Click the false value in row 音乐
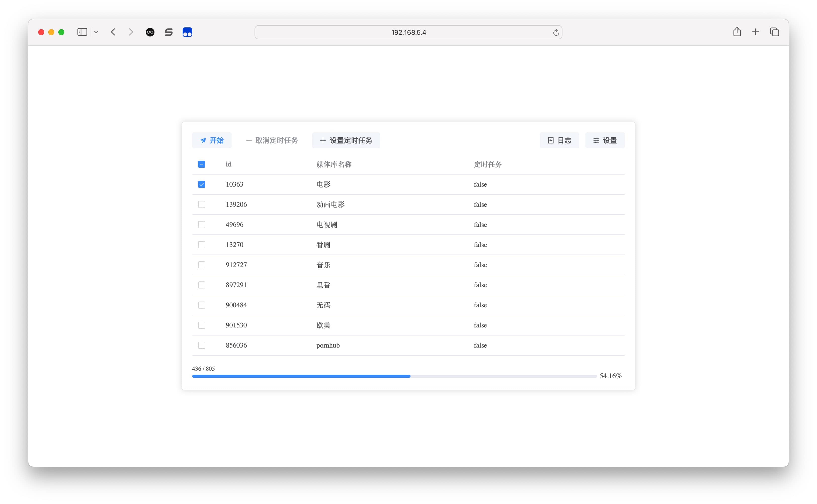Image resolution: width=817 pixels, height=504 pixels. (x=480, y=265)
